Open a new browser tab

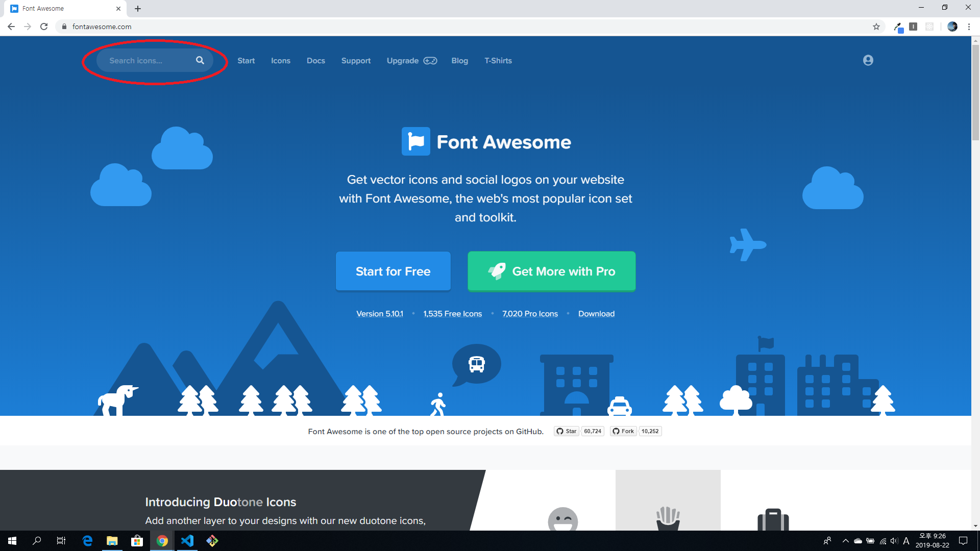point(138,9)
